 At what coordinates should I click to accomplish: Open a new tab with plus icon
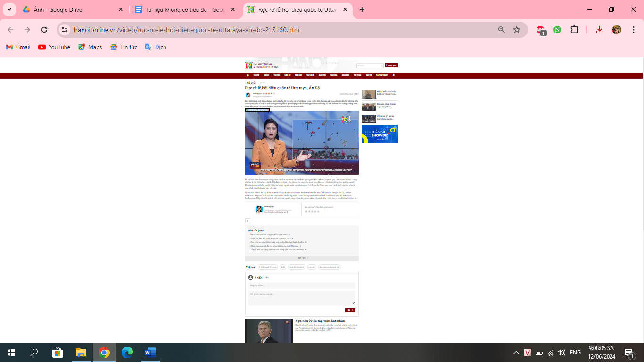[x=362, y=9]
